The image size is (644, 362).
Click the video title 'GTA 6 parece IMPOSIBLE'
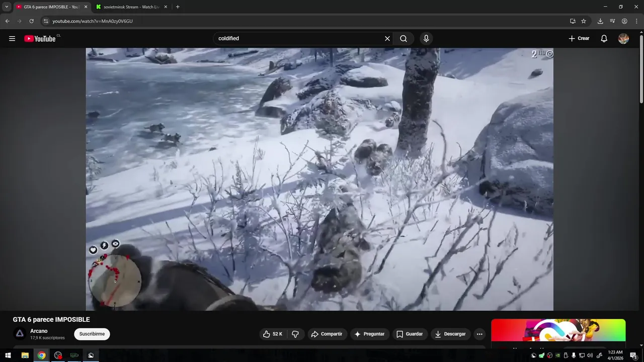[x=51, y=319]
